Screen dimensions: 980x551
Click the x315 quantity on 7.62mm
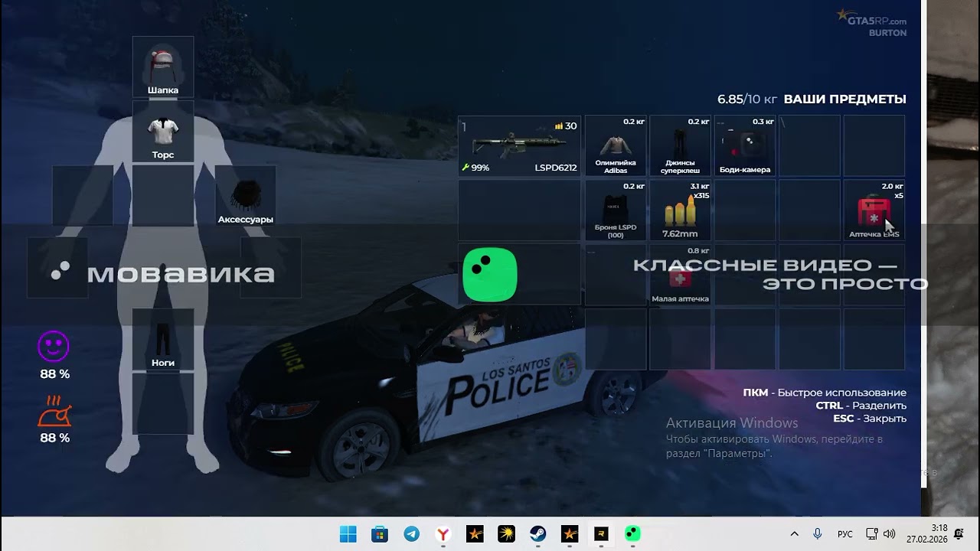pyautogui.click(x=701, y=196)
